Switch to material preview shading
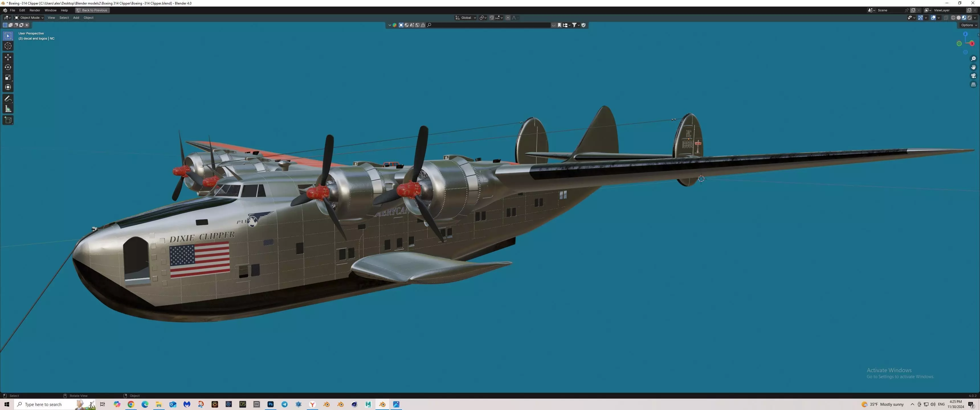 click(x=964, y=17)
